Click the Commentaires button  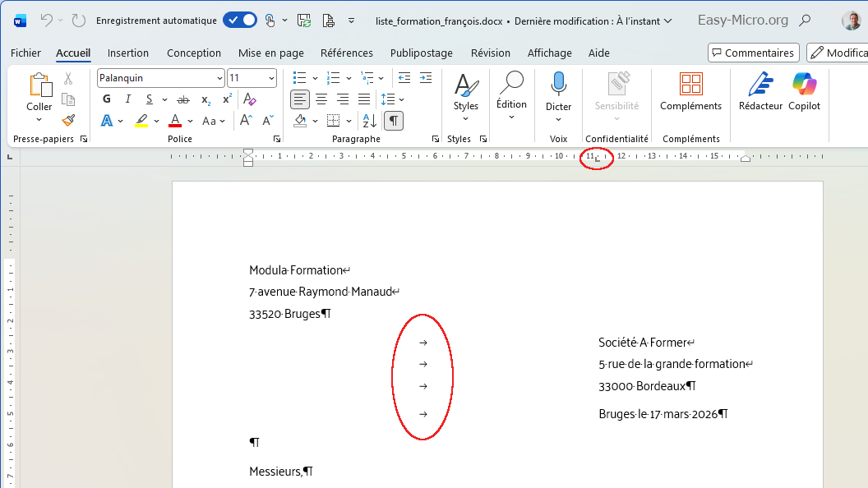(753, 53)
